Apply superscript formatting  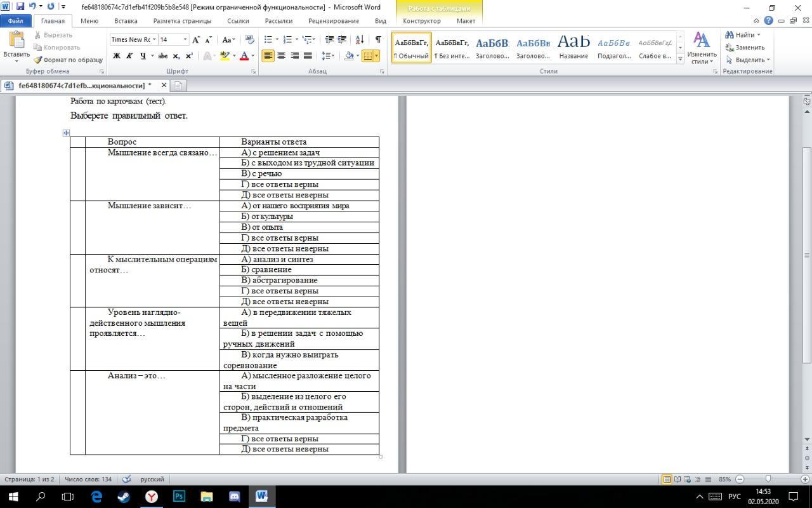tap(189, 56)
